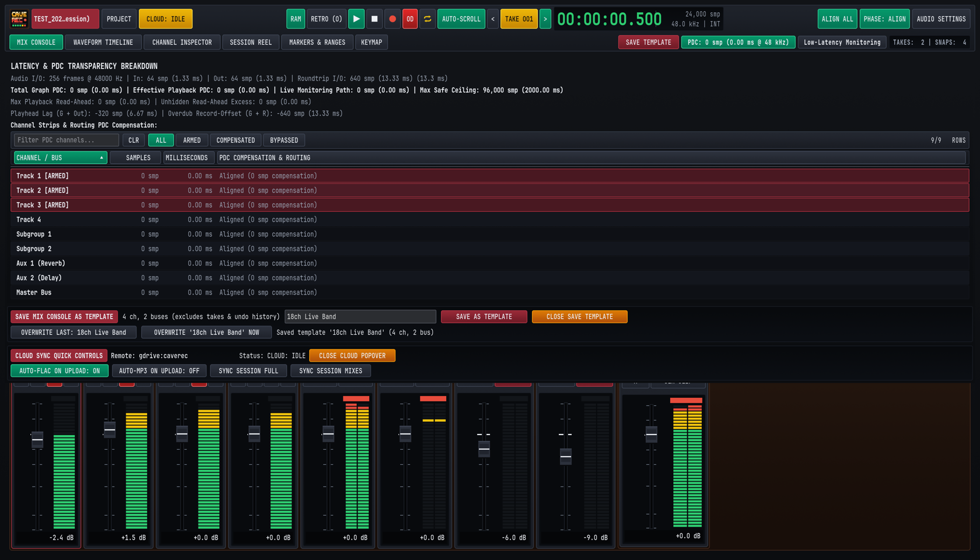980x560 pixels.
Task: Open the MARKERS & RANGES tab
Action: [317, 42]
